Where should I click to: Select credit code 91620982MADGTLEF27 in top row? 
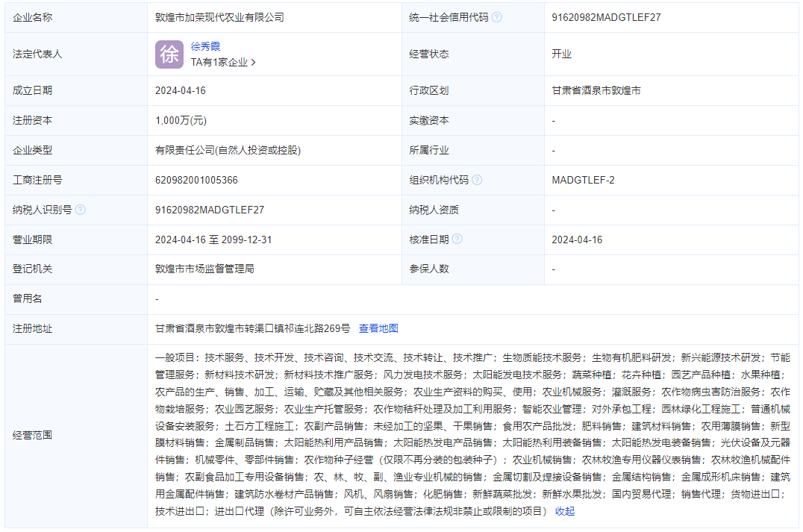click(x=606, y=17)
